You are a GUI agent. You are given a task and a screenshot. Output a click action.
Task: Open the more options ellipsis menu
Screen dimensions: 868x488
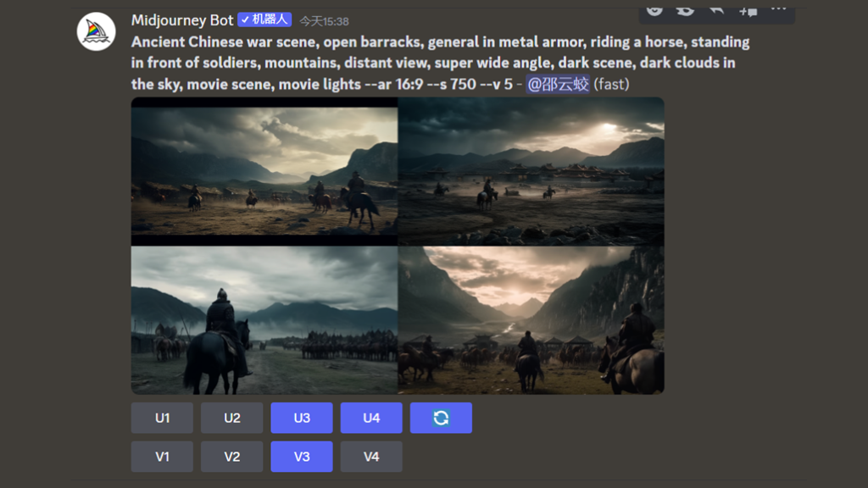coord(779,8)
